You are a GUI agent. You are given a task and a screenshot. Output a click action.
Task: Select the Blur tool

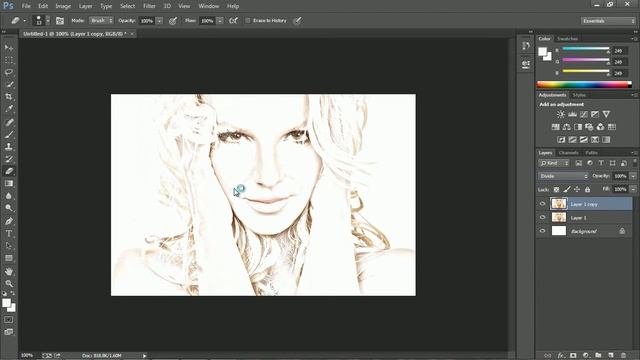pos(9,196)
